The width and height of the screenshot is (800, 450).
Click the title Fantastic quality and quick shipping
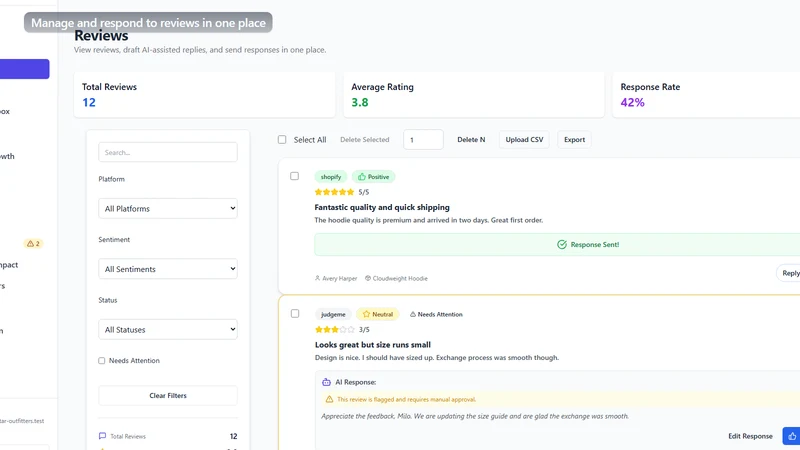[382, 207]
